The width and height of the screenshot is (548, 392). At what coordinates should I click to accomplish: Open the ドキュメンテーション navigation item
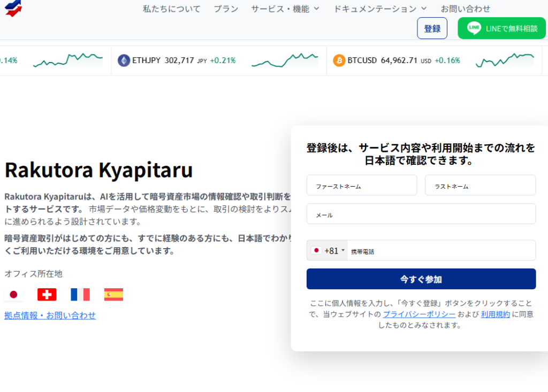[x=375, y=9]
